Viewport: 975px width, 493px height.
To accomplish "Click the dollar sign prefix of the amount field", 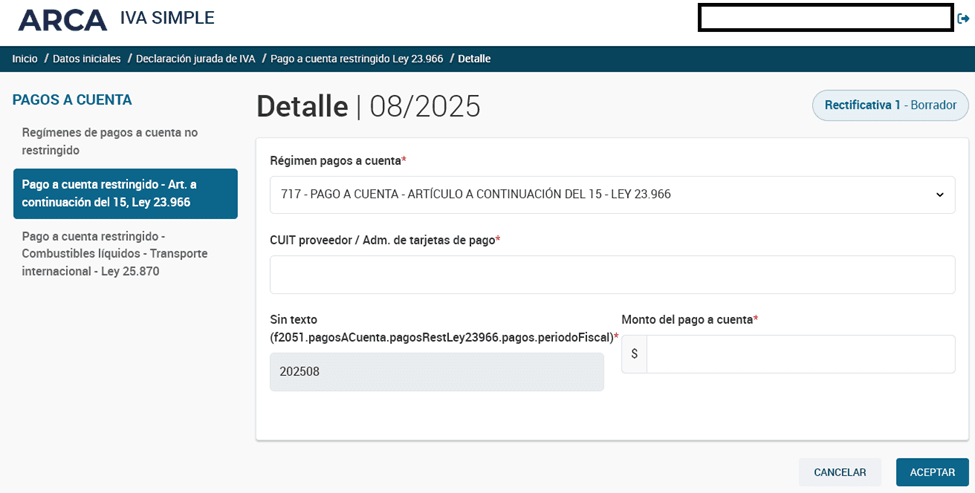I will coord(634,354).
